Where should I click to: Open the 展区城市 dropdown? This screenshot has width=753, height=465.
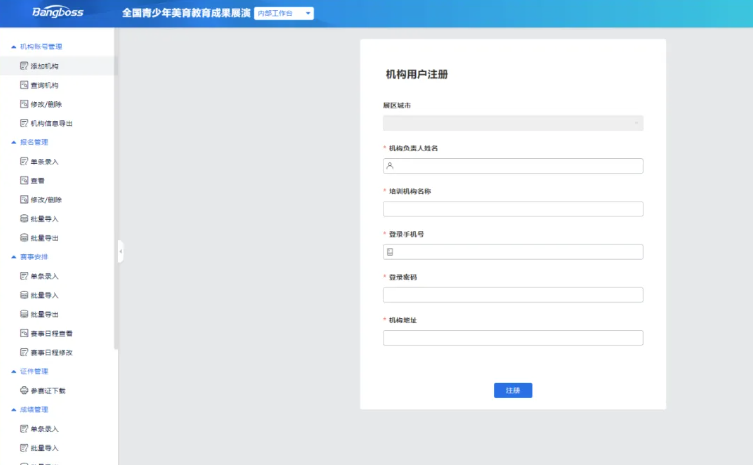click(x=512, y=123)
